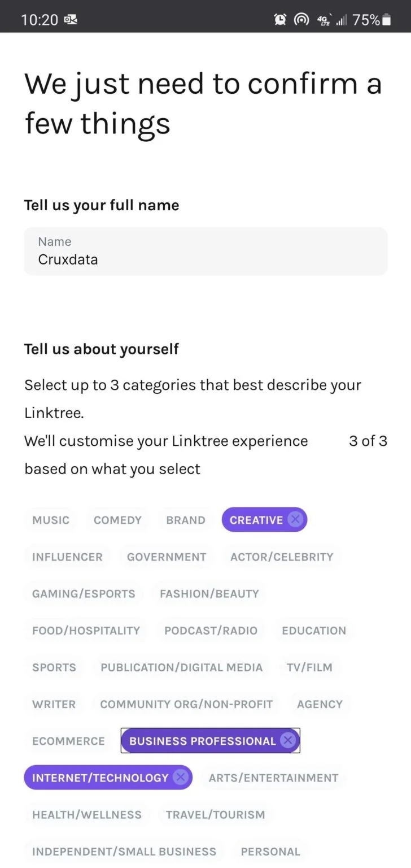The width and height of the screenshot is (411, 868).
Task: Select the Personal category chip
Action: [270, 851]
